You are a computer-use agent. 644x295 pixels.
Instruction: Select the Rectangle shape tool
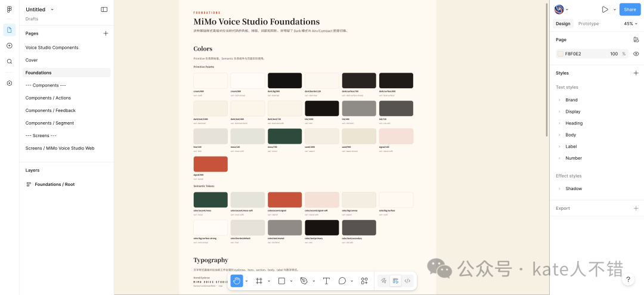coord(281,281)
